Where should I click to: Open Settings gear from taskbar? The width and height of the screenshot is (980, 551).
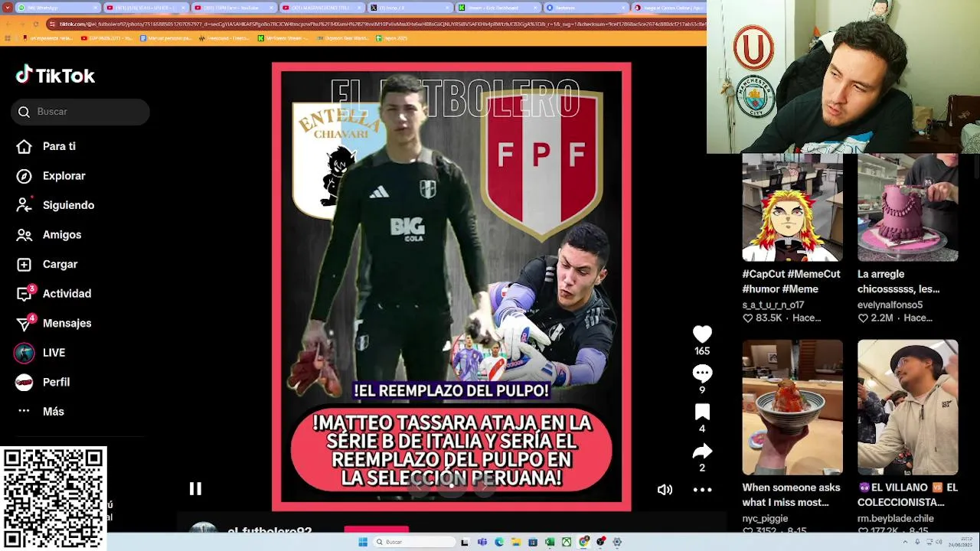click(617, 542)
